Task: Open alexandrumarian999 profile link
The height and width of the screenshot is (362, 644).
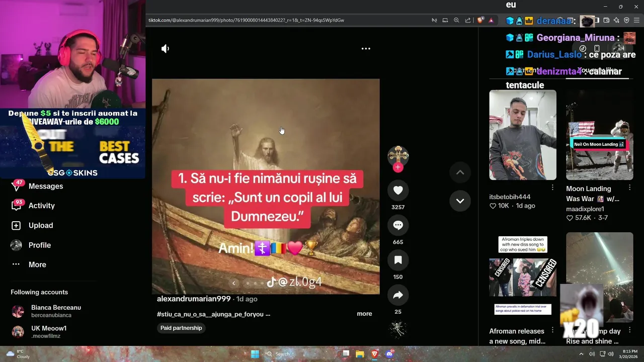Action: 194,299
